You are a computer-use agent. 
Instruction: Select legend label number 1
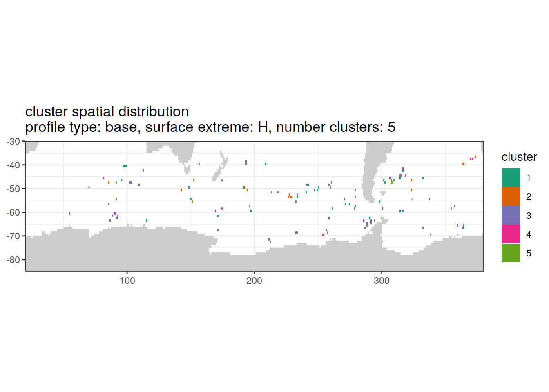coord(529,178)
